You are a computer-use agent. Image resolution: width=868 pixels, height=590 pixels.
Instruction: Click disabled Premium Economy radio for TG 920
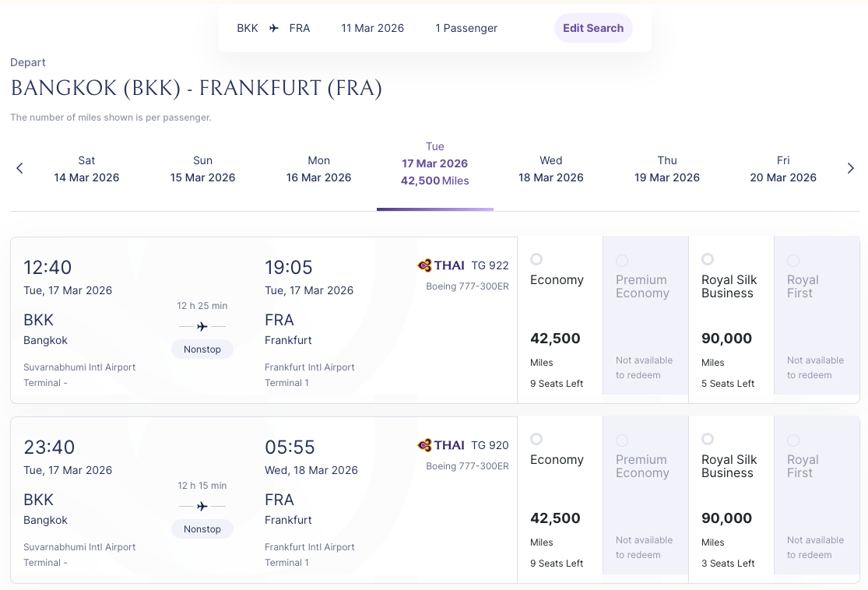coord(622,441)
